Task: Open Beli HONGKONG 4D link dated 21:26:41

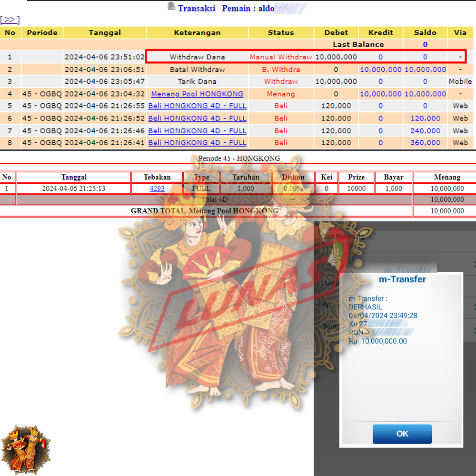Action: tap(197, 142)
